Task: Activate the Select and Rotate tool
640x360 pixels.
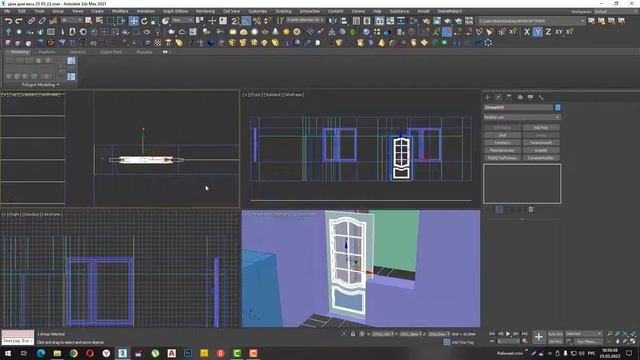Action: 144,21
